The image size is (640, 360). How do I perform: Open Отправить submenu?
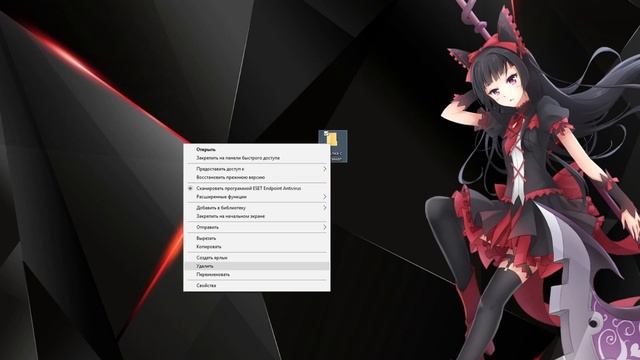click(x=257, y=227)
